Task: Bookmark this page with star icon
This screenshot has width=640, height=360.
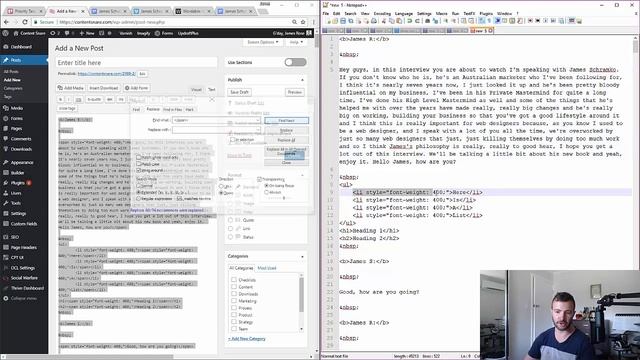Action: 303,22
